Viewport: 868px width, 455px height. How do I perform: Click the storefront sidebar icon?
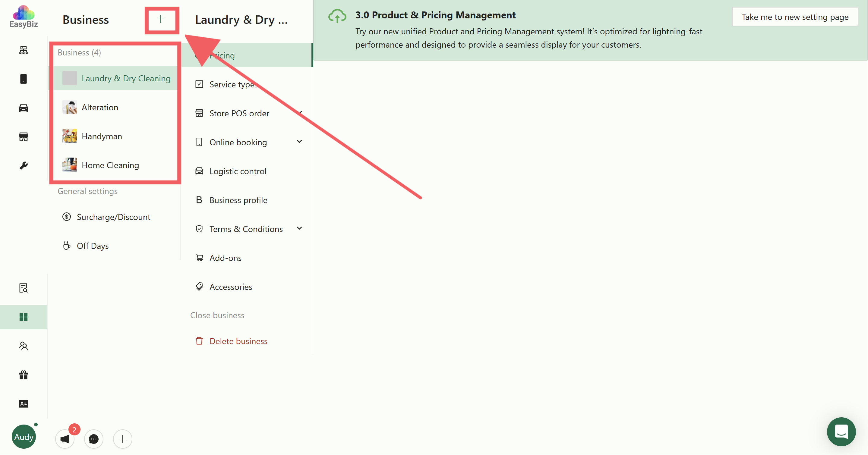click(23, 137)
